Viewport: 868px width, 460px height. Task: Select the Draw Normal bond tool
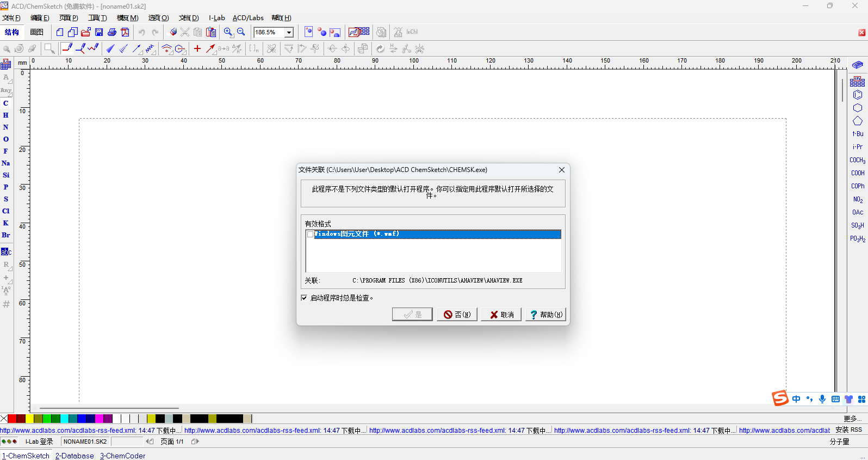[67, 48]
